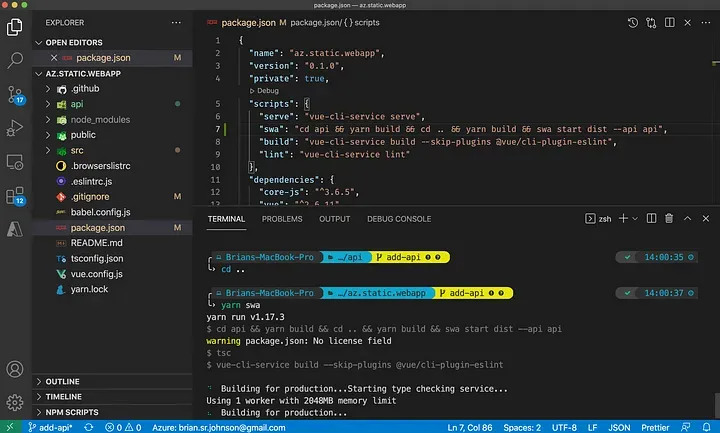Viewport: 720px width, 433px height.
Task: Split the editor to the right
Action: pos(669,22)
